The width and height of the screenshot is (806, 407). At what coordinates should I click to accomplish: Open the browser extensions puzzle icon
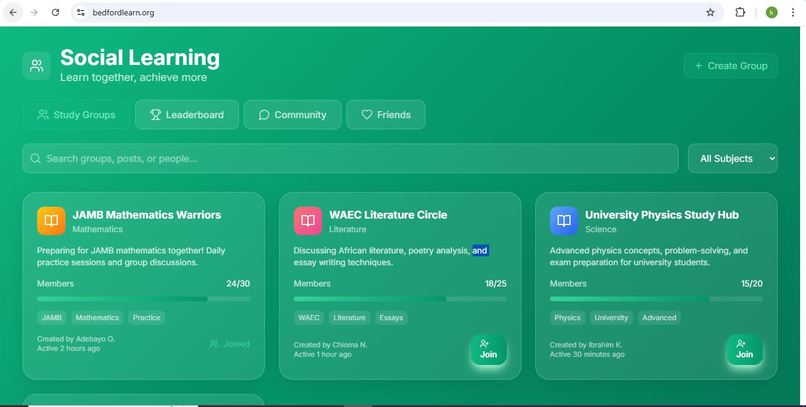[740, 12]
